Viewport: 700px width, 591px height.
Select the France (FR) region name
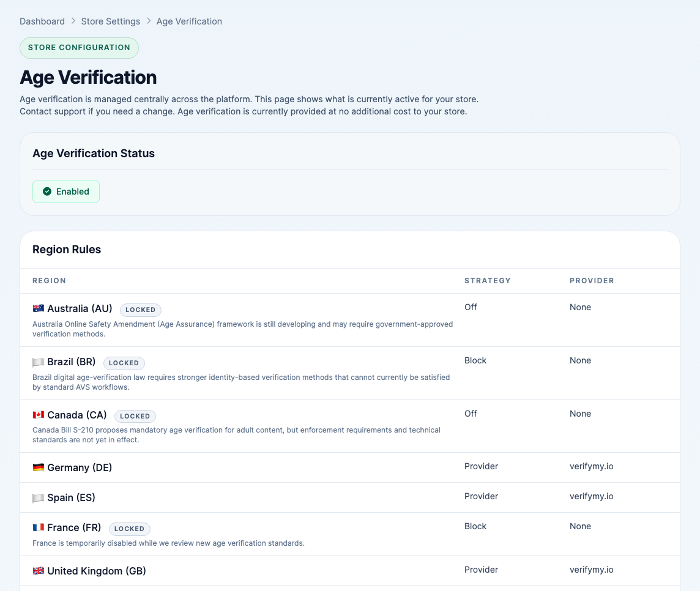[74, 527]
